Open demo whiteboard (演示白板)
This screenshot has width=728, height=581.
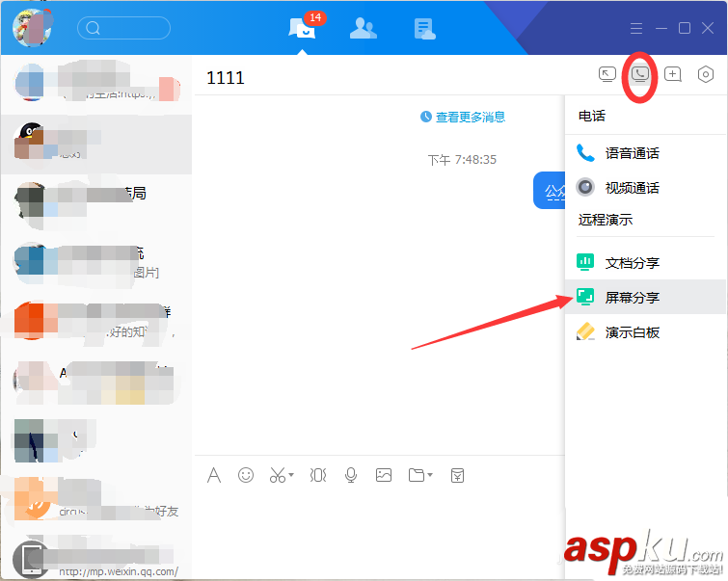point(645,332)
